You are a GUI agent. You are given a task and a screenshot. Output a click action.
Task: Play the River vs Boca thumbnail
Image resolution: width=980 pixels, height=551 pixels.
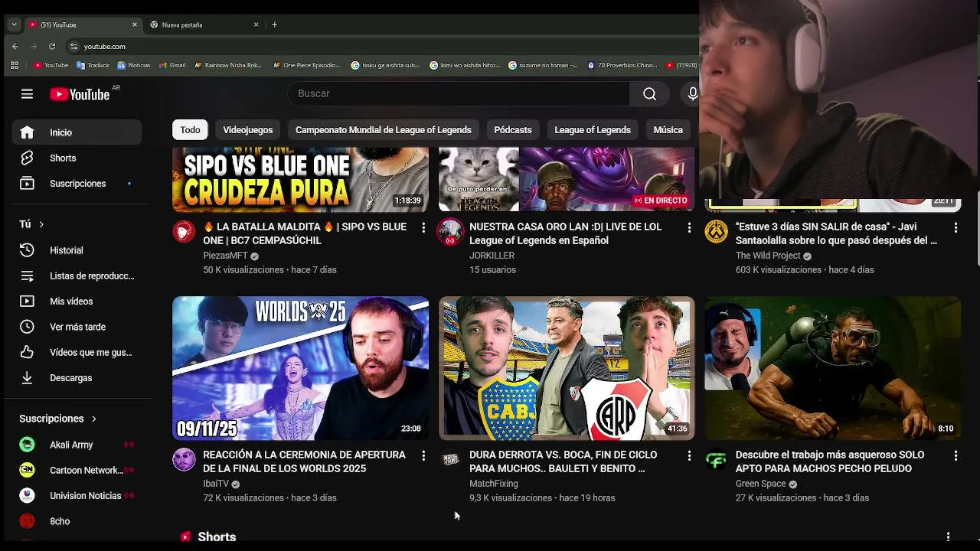567,368
